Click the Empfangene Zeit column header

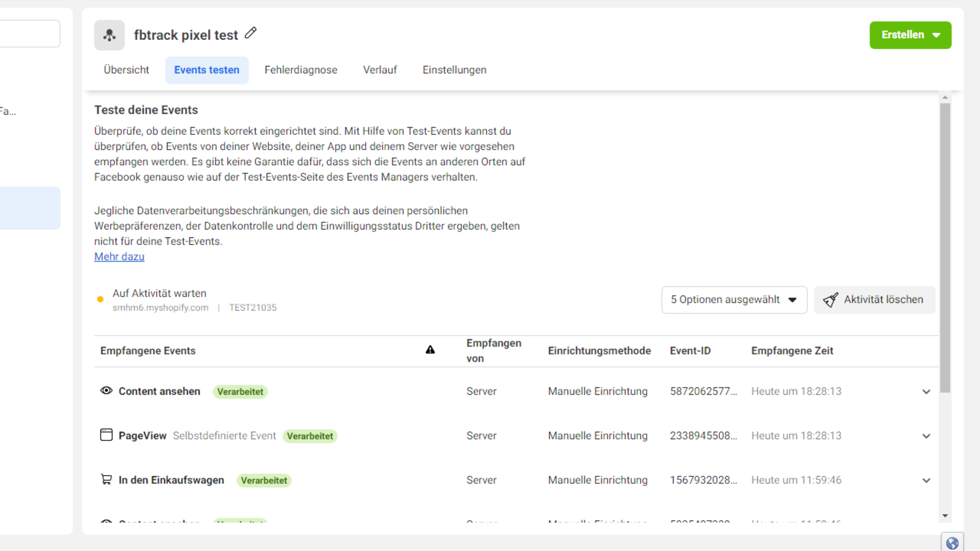pyautogui.click(x=792, y=351)
